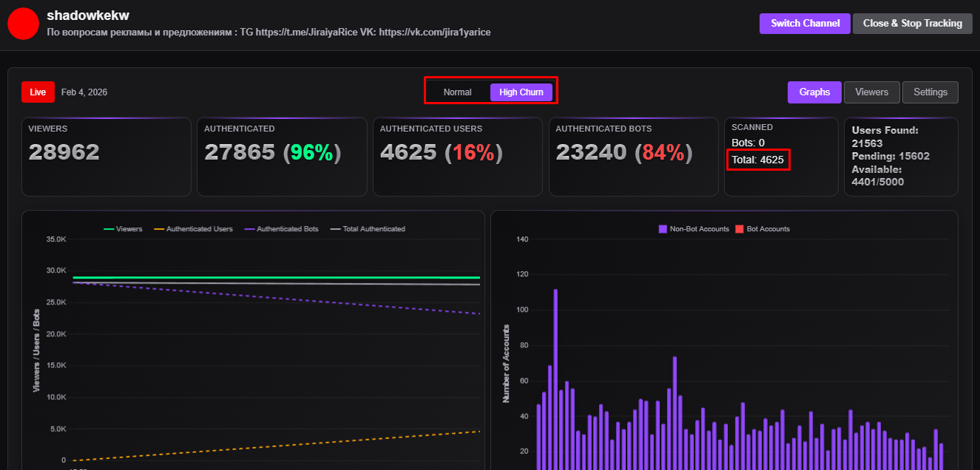Toggle the Authenticated Bots legend swatch
Screen dimensions: 980x470
[249, 229]
